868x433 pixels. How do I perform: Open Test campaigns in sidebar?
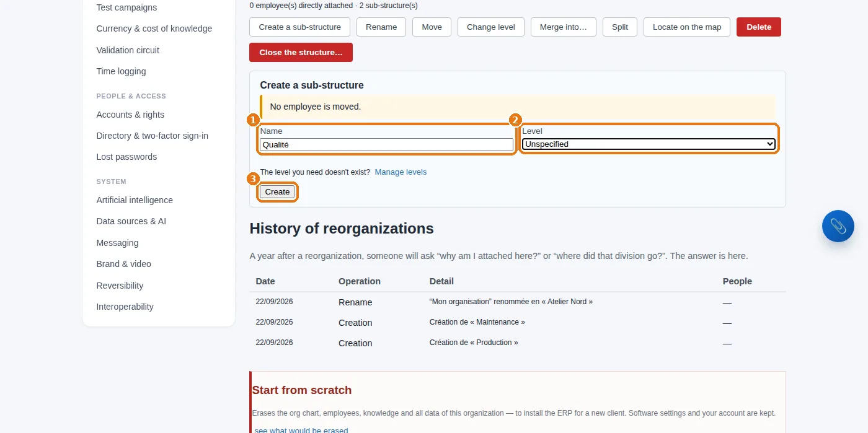[126, 7]
